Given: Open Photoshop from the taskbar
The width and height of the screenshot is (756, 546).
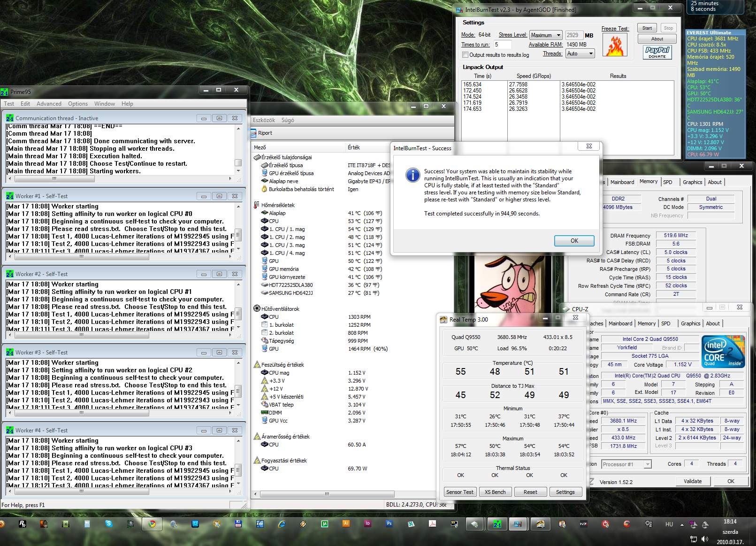Looking at the screenshot, I should tap(389, 524).
